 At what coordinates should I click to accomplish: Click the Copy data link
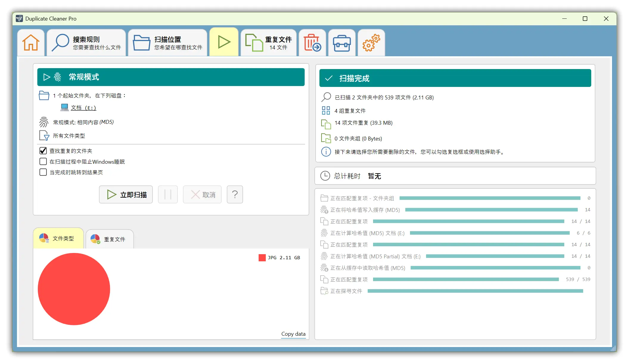(293, 334)
